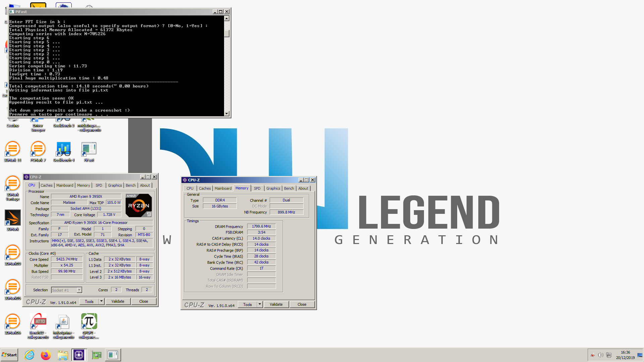This screenshot has height=362, width=644.
Task: Expand Tools dropdown arrow in right CPU-Z
Action: pyautogui.click(x=260, y=304)
